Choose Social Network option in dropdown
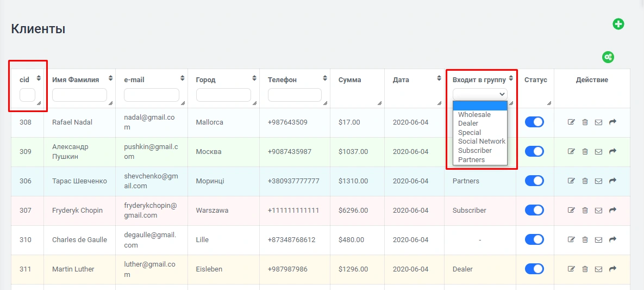This screenshot has height=290, width=644. [x=482, y=141]
